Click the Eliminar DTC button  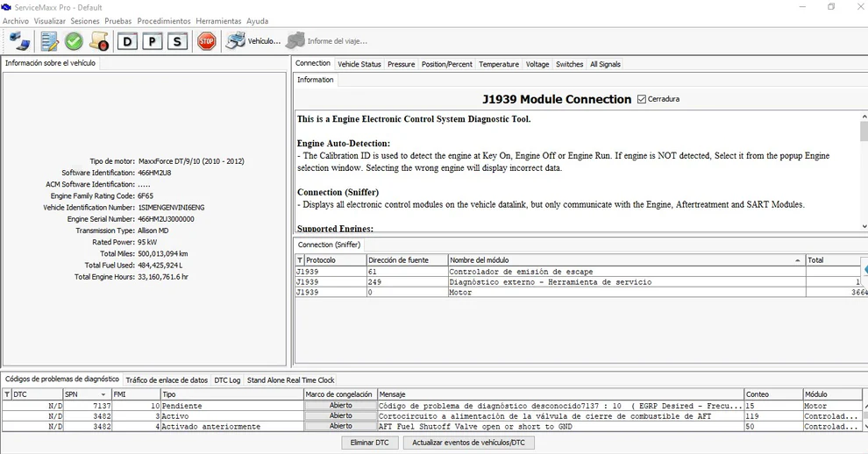369,443
